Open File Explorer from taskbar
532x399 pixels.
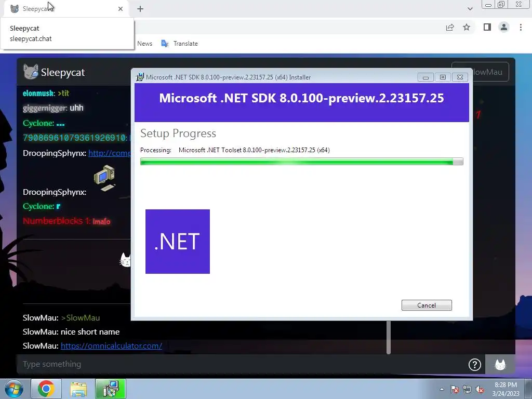78,389
